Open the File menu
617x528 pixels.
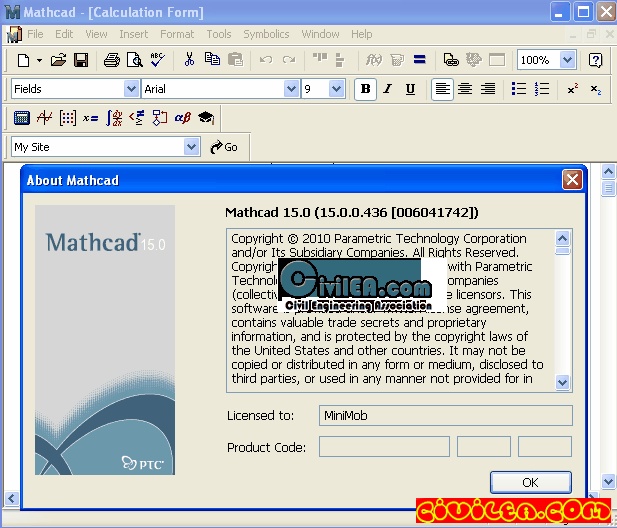click(x=35, y=34)
